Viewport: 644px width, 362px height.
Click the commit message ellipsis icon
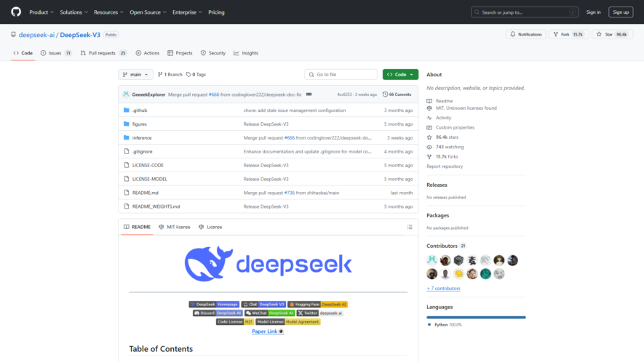pyautogui.click(x=309, y=94)
